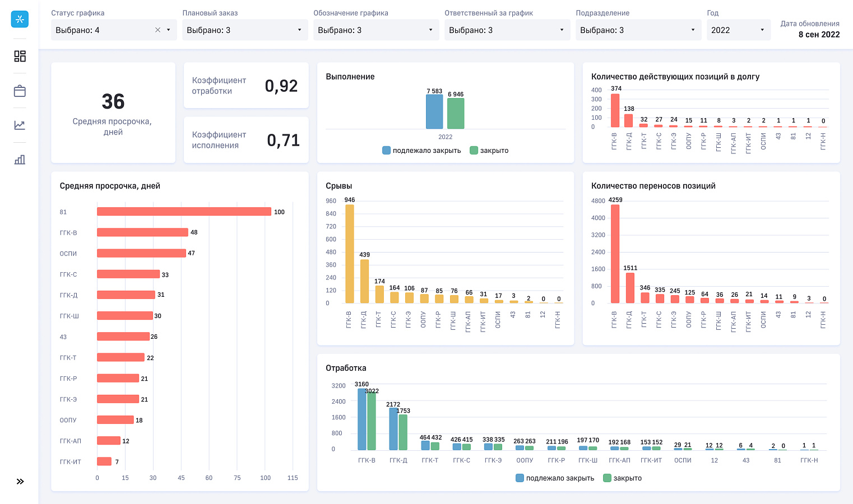Click the 946 bar in Срывы chart
The height and width of the screenshot is (504, 853).
tap(350, 254)
